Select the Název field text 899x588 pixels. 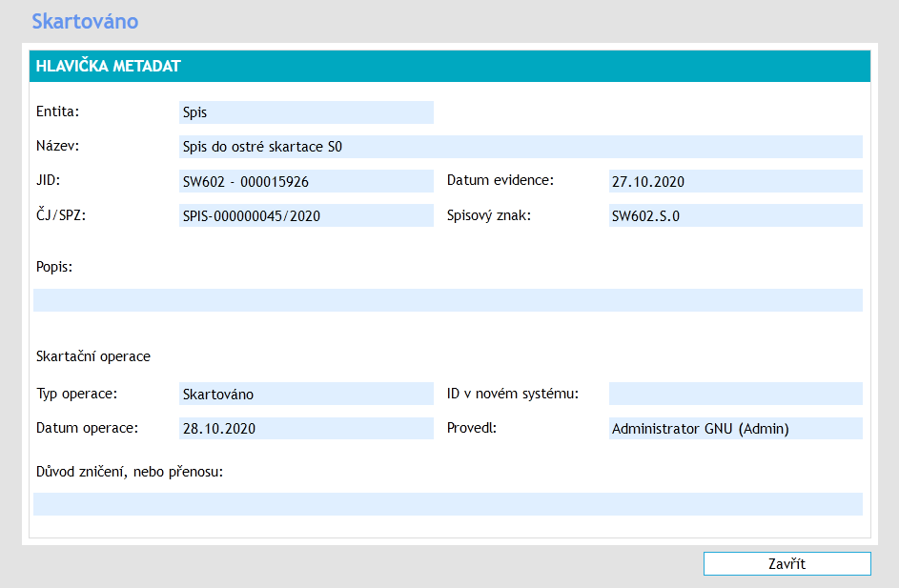(520, 147)
